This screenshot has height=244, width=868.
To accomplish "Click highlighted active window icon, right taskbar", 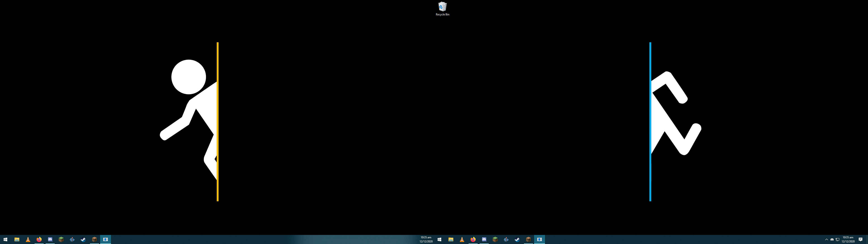I will tap(540, 240).
